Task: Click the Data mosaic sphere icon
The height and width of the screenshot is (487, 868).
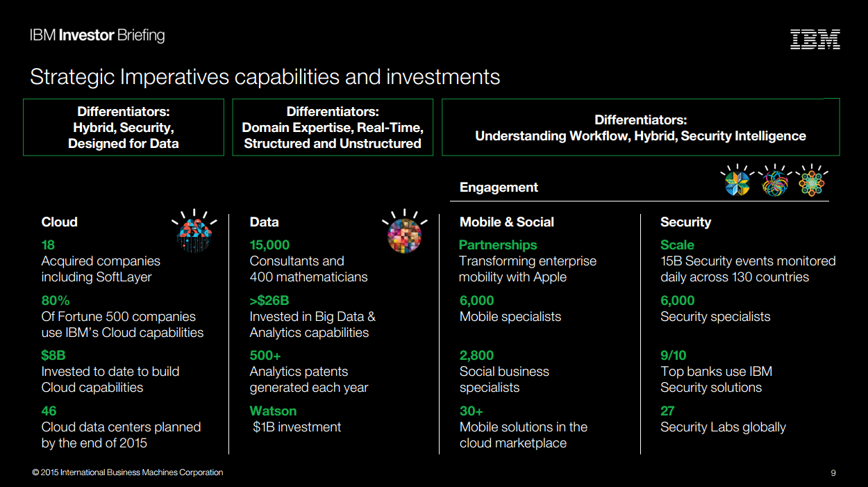Action: (404, 232)
